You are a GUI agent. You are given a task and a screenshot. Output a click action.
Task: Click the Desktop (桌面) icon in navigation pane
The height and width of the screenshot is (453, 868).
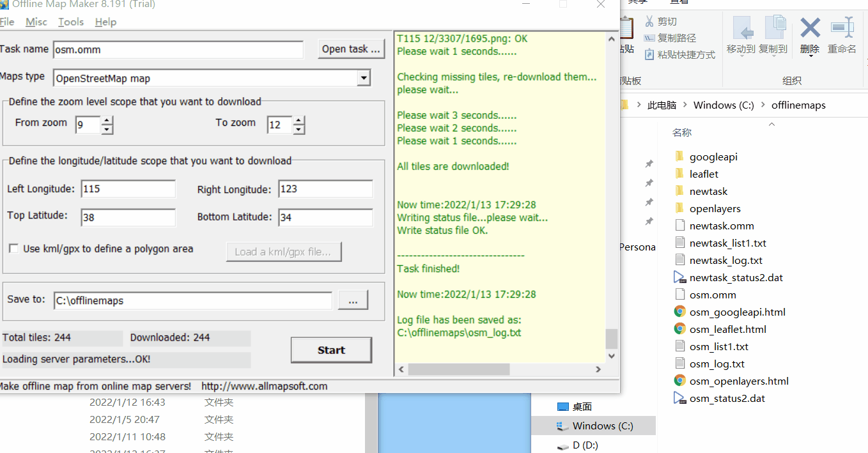click(562, 406)
